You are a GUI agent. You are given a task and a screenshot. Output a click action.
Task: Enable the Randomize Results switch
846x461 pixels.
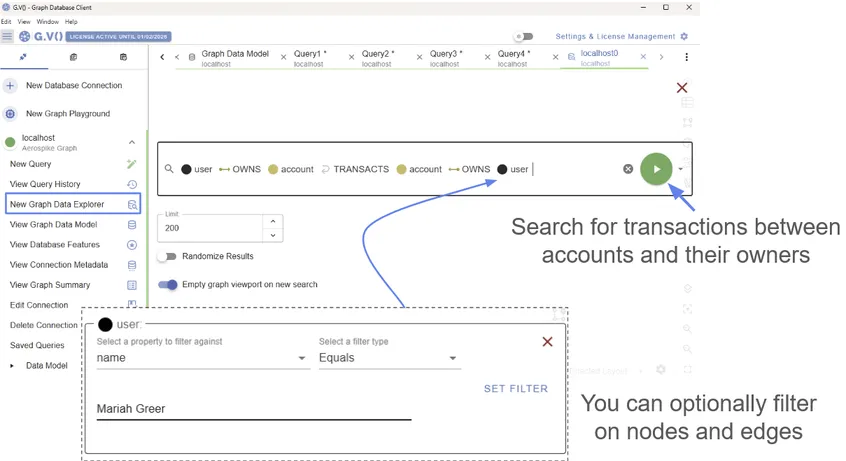pos(167,256)
